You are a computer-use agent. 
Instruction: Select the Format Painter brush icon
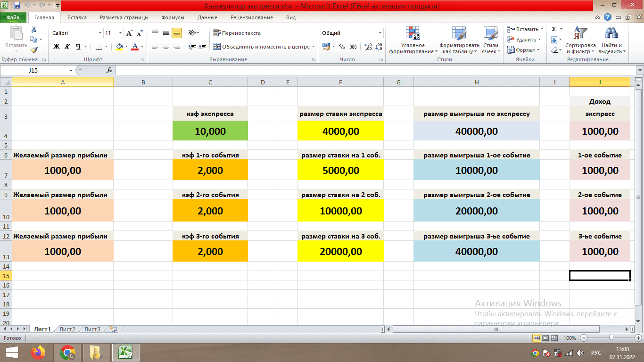tap(33, 49)
